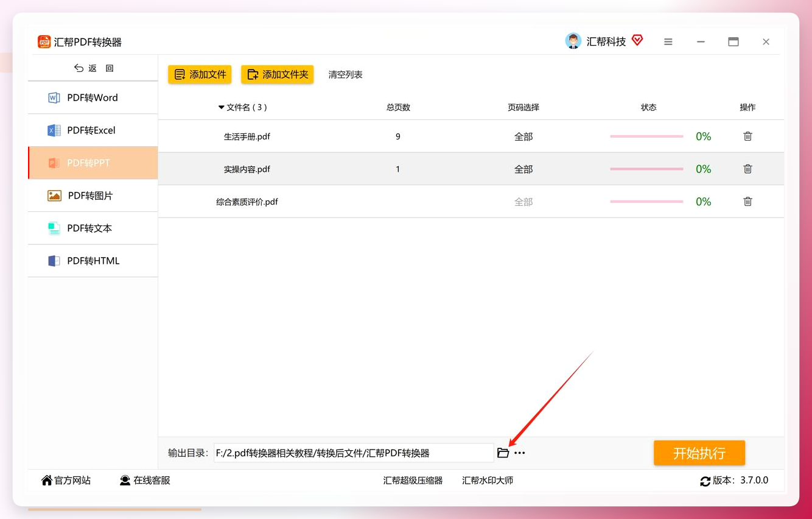Click the image icon for PDF转图片

pos(54,196)
